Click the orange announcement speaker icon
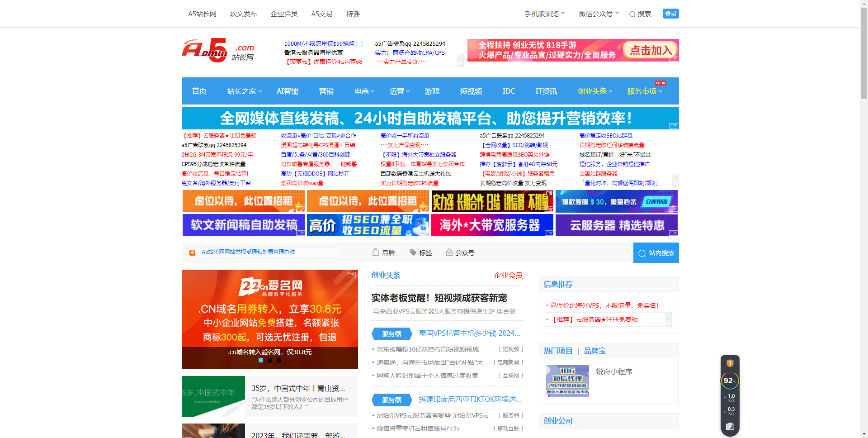Image resolution: width=868 pixels, height=438 pixels. click(192, 252)
